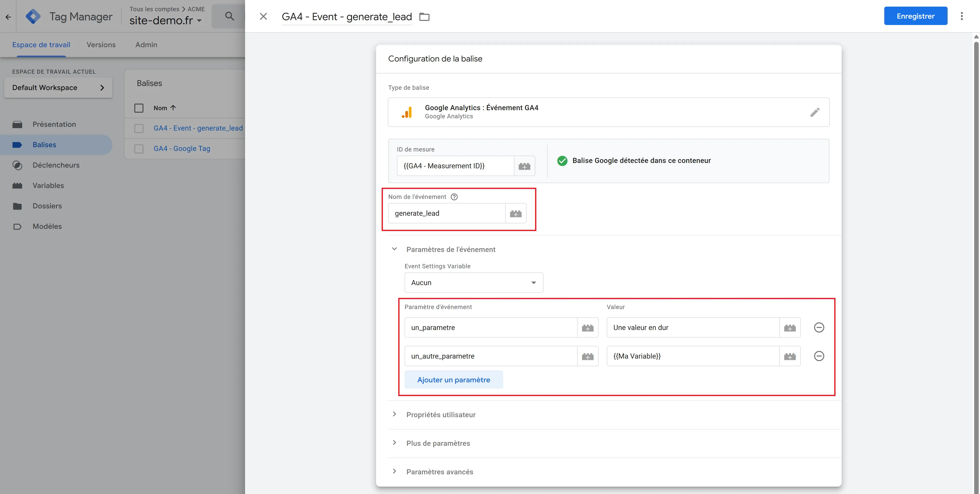The height and width of the screenshot is (494, 980).
Task: Click the un_parametre input field
Action: [491, 327]
